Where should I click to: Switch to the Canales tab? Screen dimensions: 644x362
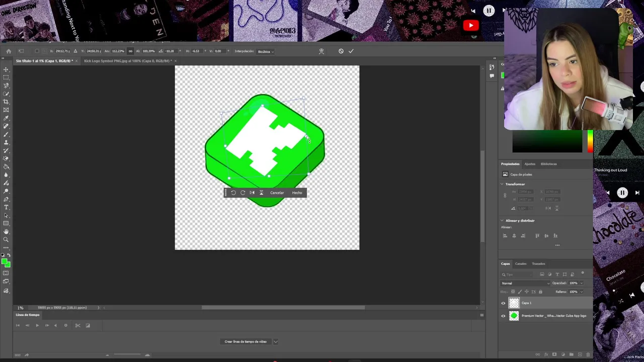pyautogui.click(x=521, y=263)
